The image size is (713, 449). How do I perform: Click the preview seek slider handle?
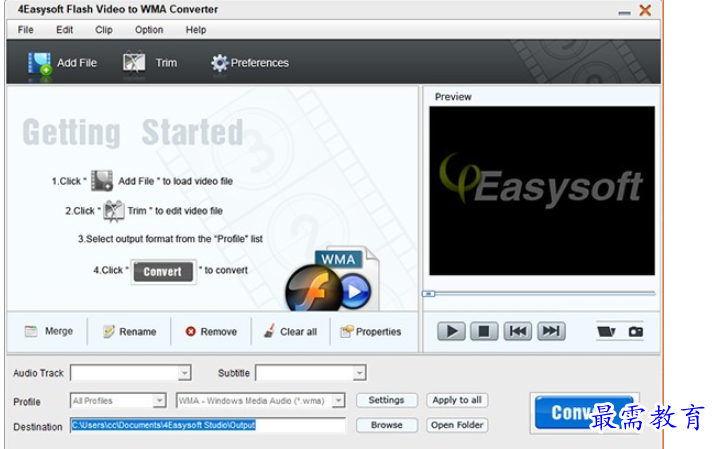pos(428,294)
